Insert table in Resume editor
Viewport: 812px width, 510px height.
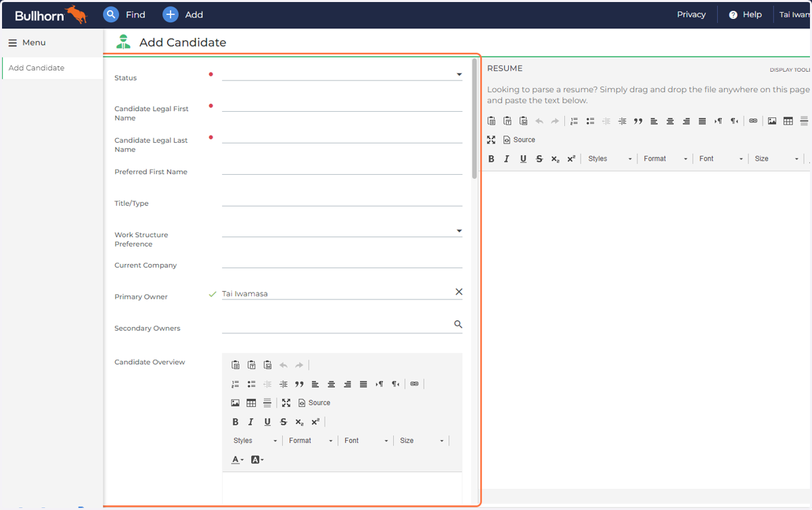pos(788,121)
